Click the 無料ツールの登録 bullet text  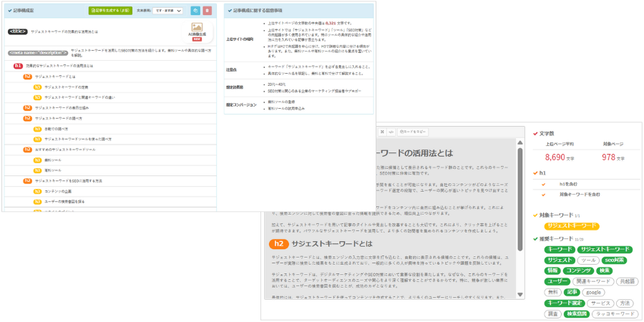tap(281, 102)
